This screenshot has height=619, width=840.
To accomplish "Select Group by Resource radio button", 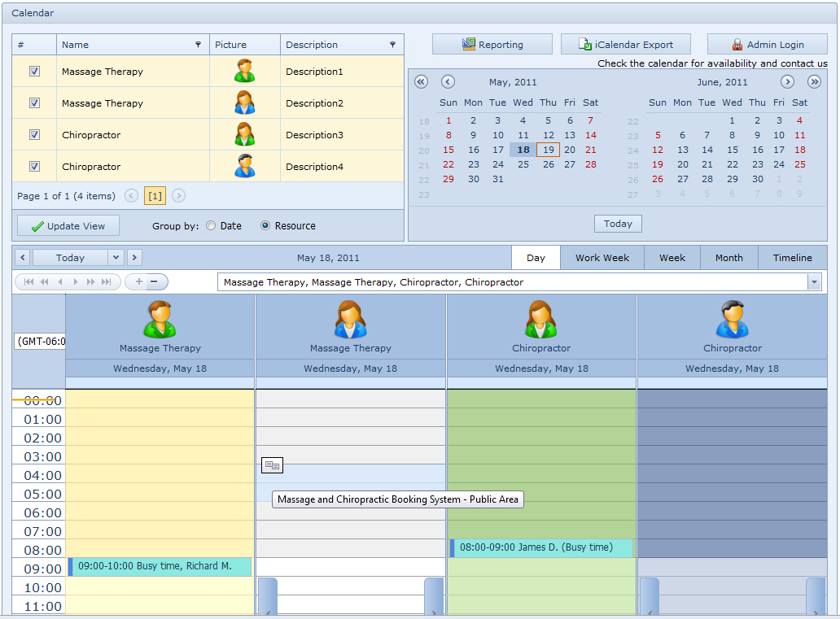I will [x=265, y=226].
